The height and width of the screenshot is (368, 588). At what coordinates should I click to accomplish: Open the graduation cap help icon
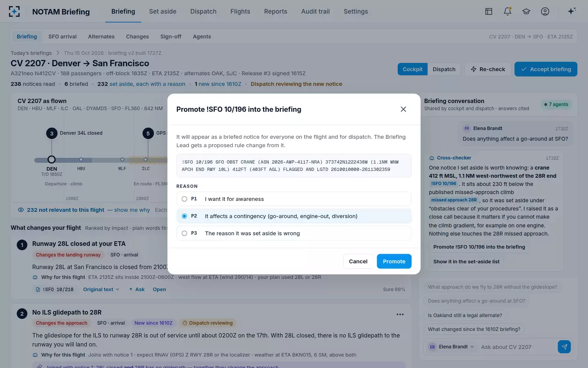(x=526, y=11)
